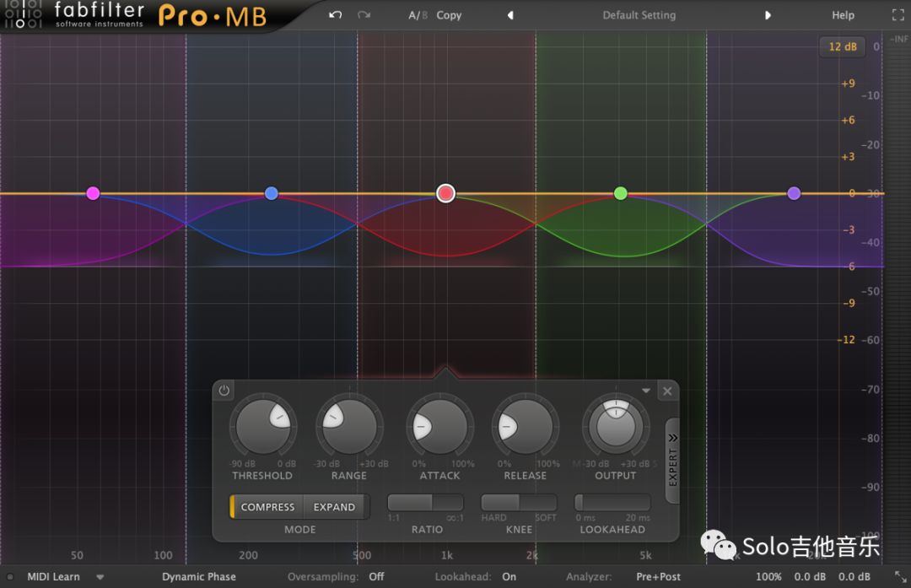911x588 pixels.
Task: Open the Analyzer Pre+Post menu
Action: click(x=658, y=577)
